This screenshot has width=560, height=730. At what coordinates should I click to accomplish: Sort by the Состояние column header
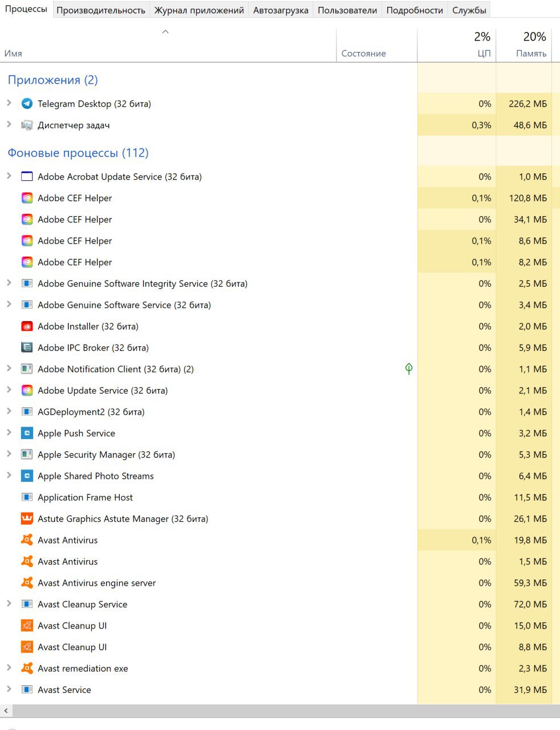coord(377,44)
